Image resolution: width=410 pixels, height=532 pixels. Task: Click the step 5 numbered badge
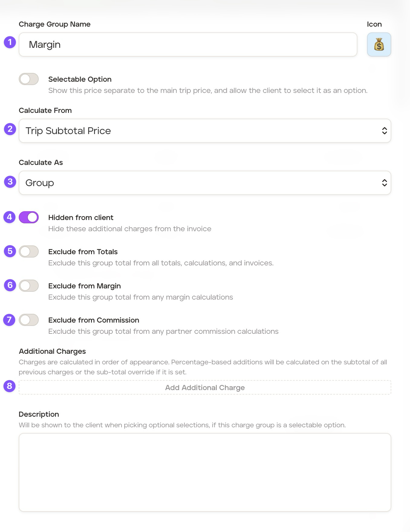10,251
